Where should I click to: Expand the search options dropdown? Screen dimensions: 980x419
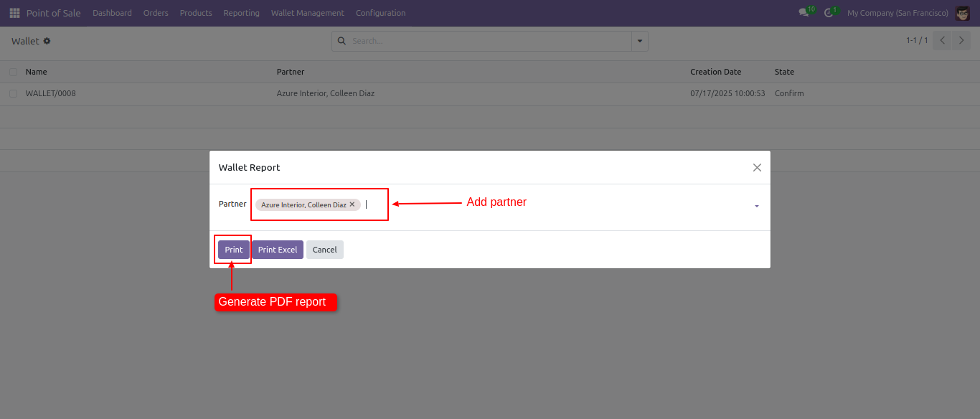(x=640, y=42)
